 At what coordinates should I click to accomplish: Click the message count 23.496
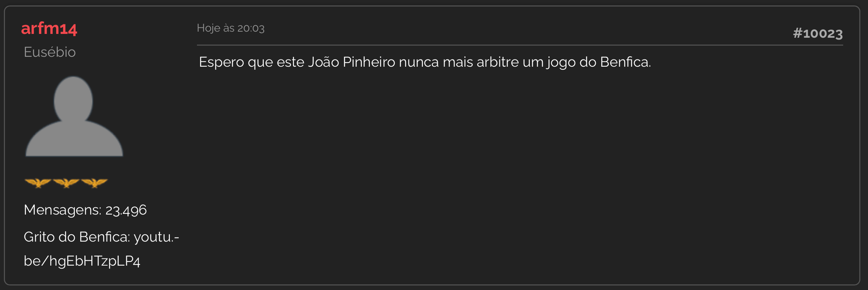[x=126, y=210]
